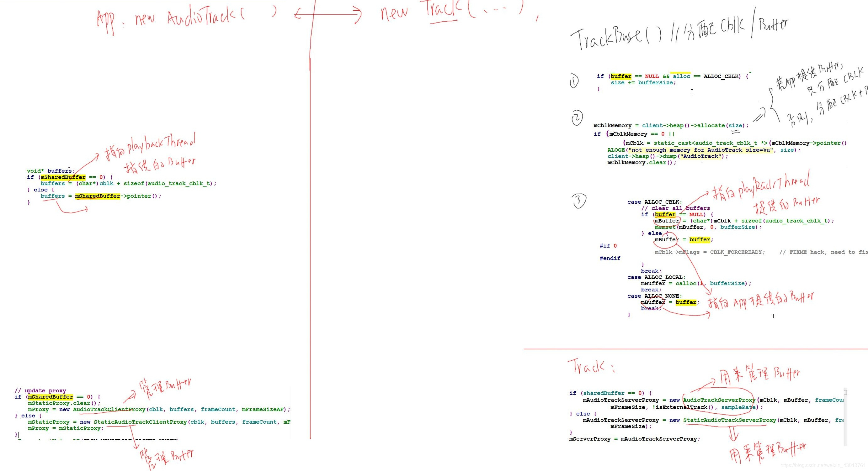Screen dimensions: 868x471
Task: Click 'mCblkMemory = client->heap()->allocate(size);' line
Action: coord(671,126)
